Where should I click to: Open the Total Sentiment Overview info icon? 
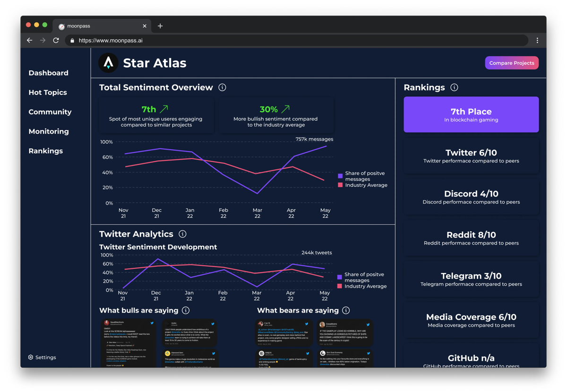point(222,87)
